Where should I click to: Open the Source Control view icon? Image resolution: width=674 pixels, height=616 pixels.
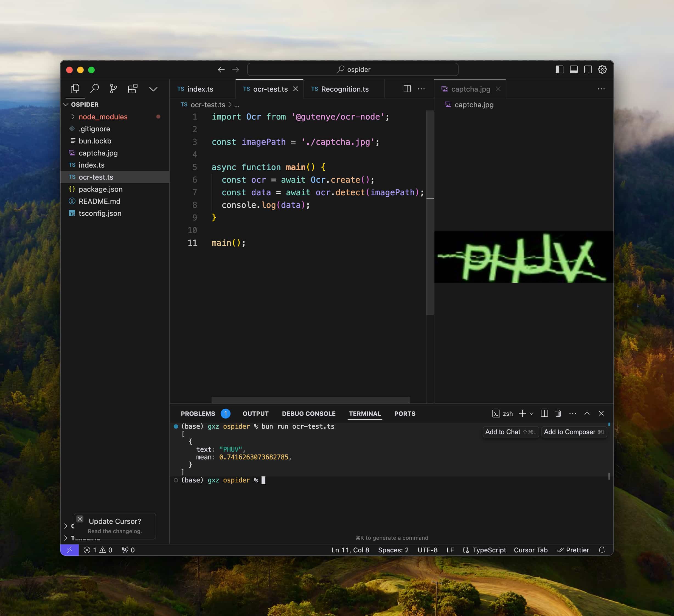(x=113, y=89)
